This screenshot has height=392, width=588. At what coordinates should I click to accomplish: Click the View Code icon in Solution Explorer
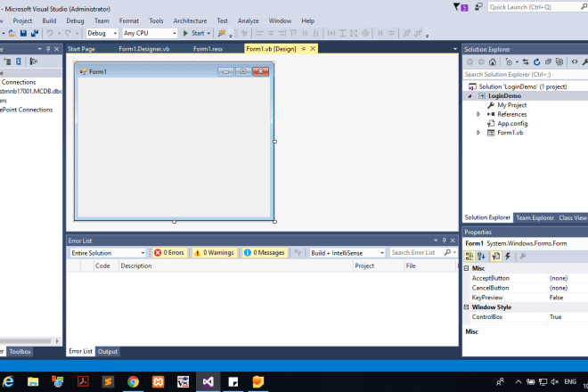tap(574, 61)
